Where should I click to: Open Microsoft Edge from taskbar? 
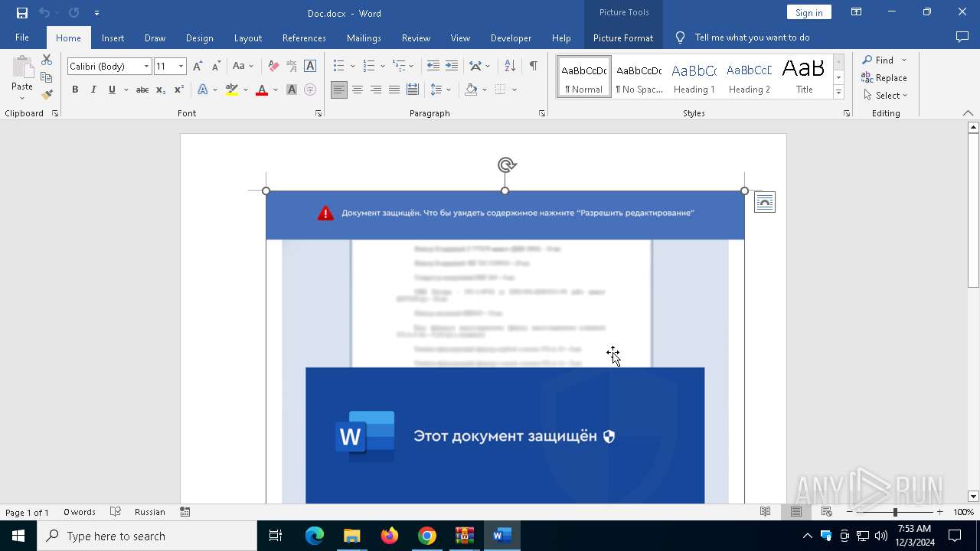click(315, 536)
